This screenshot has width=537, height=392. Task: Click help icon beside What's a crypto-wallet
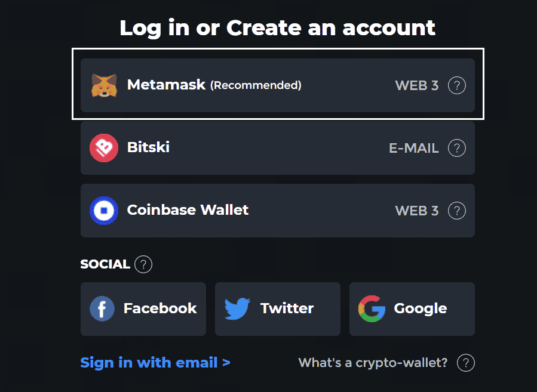click(x=466, y=363)
